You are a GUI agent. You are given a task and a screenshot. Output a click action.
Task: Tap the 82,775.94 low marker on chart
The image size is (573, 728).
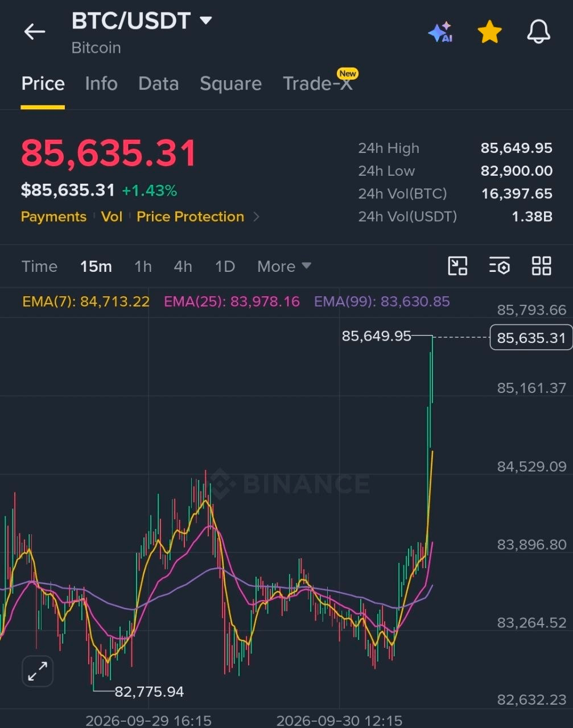(149, 692)
